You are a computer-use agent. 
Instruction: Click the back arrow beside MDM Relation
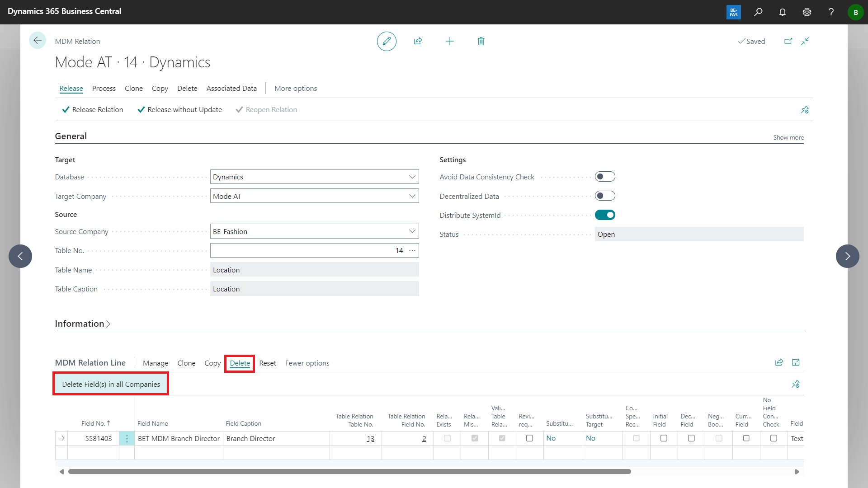pyautogui.click(x=38, y=41)
